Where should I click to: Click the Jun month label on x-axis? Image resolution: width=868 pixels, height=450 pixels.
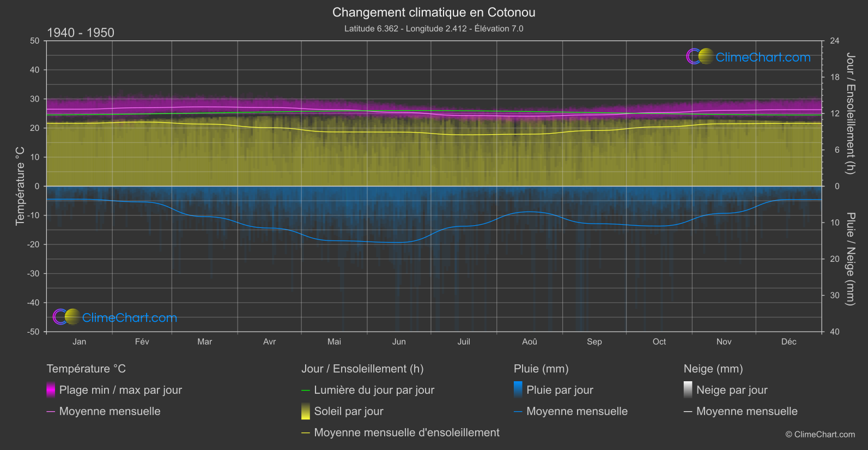(399, 341)
